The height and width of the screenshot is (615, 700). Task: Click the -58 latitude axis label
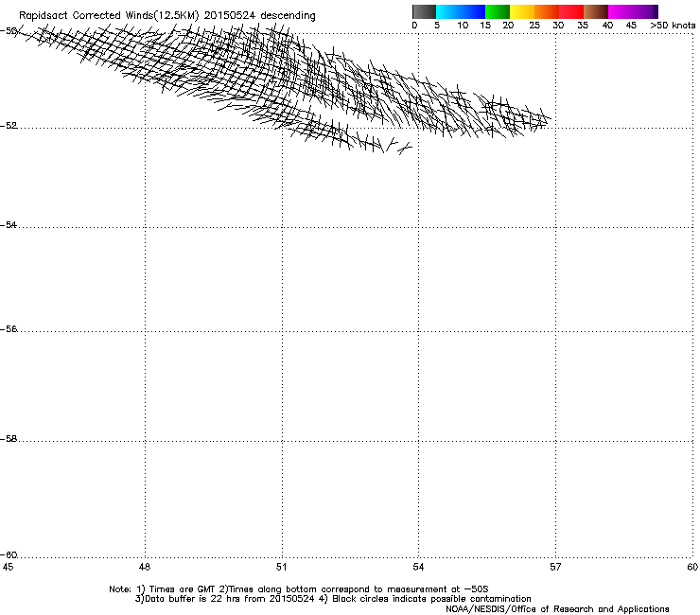coord(9,439)
